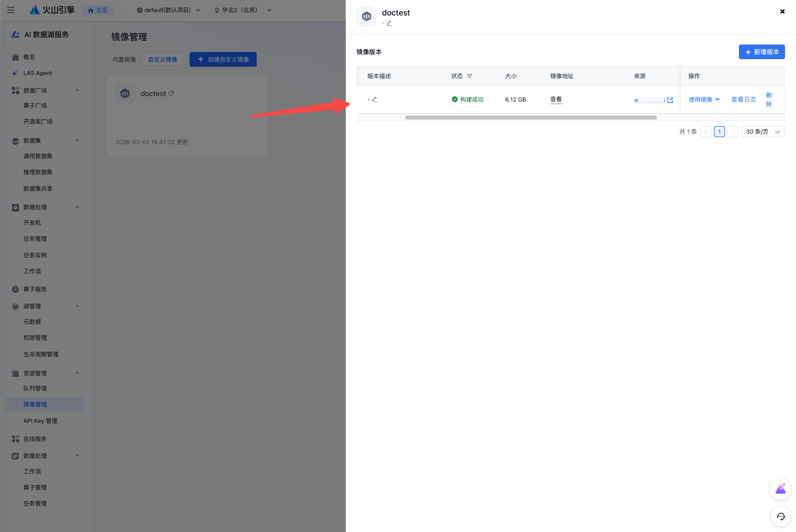Collapse the 数据集 sidebar group
The height and width of the screenshot is (532, 796).
pos(78,141)
